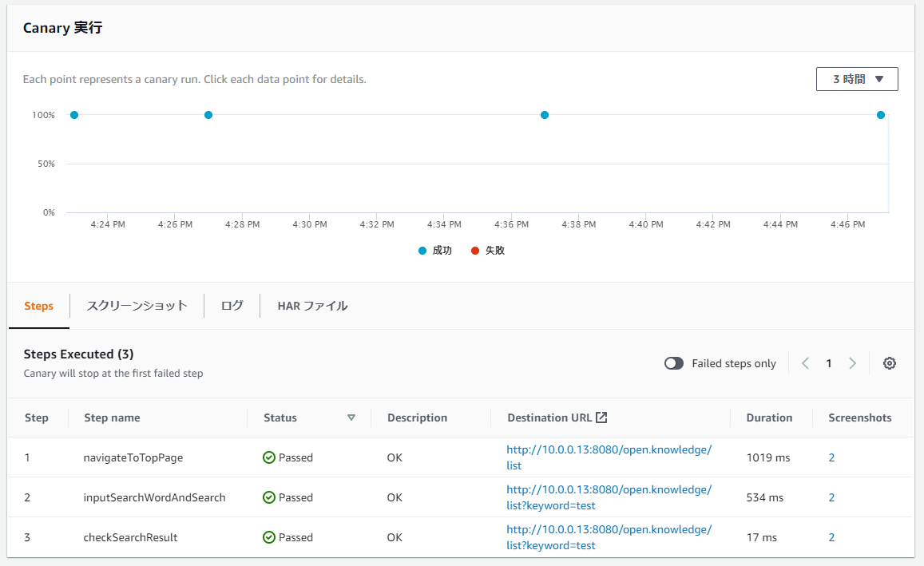Image resolution: width=924 pixels, height=566 pixels.
Task: Open the HAR ファイル tab
Action: 312,306
